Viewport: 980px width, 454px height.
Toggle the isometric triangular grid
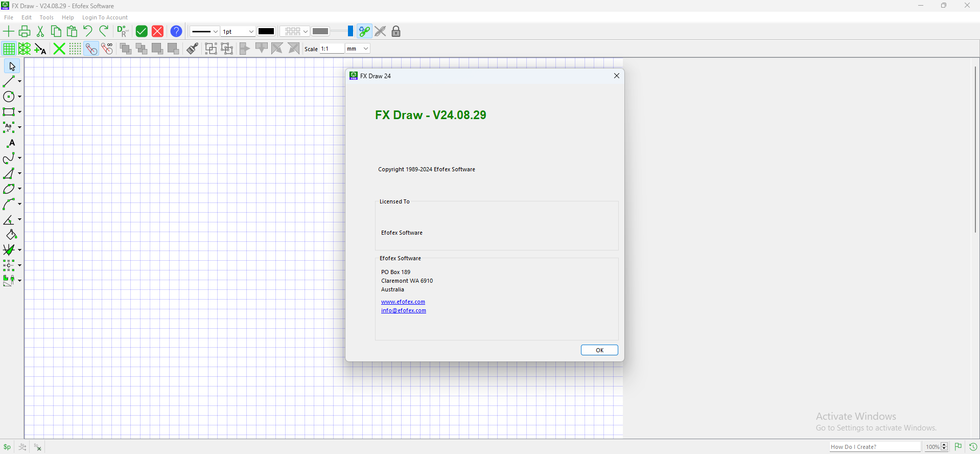coord(25,49)
